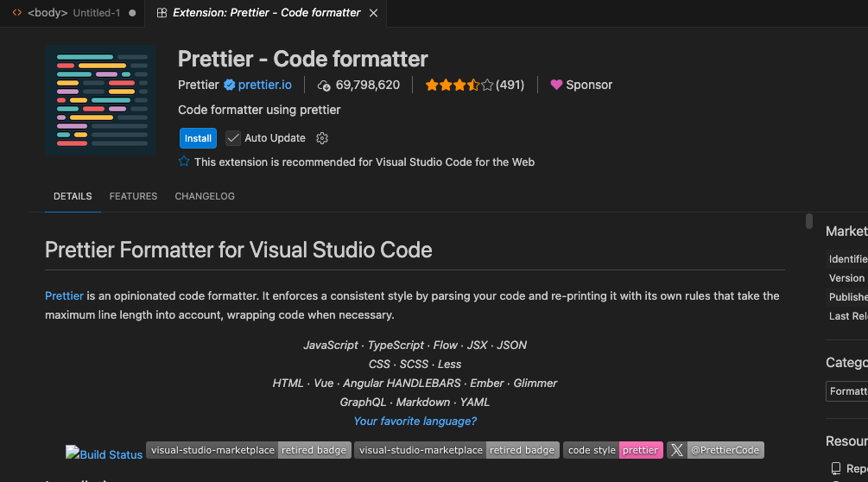
Task: Open the extension manage gear menu
Action: [x=322, y=138]
